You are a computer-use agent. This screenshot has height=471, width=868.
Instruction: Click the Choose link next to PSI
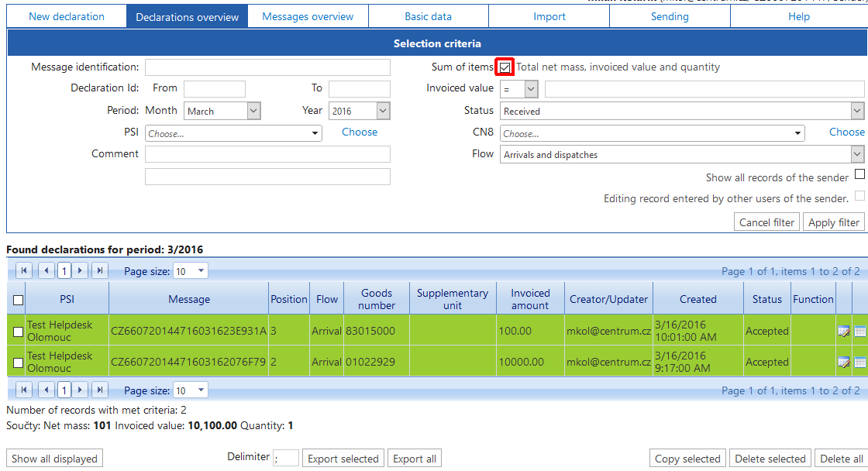(x=360, y=132)
